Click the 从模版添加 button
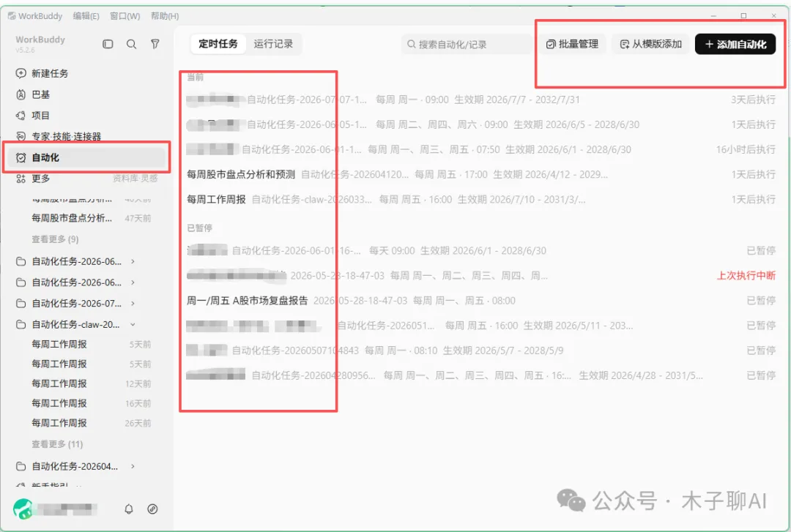Image resolution: width=791 pixels, height=532 pixels. [651, 45]
